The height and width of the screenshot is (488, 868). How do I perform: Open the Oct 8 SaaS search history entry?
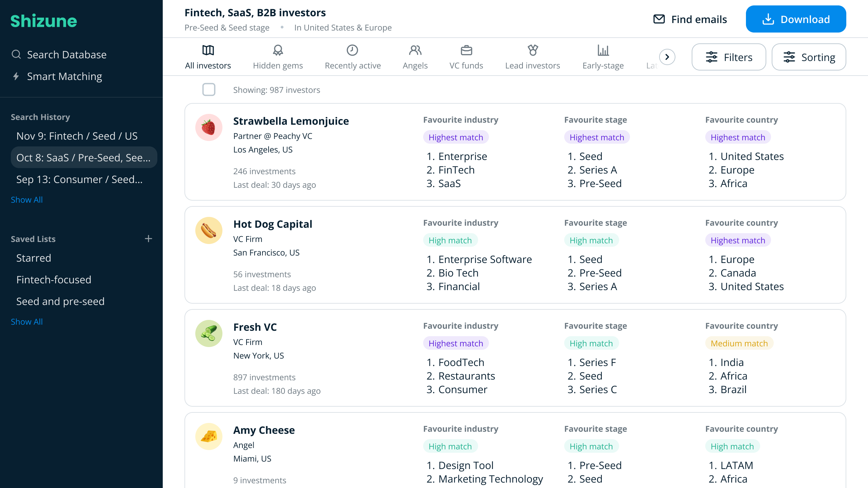tap(83, 157)
